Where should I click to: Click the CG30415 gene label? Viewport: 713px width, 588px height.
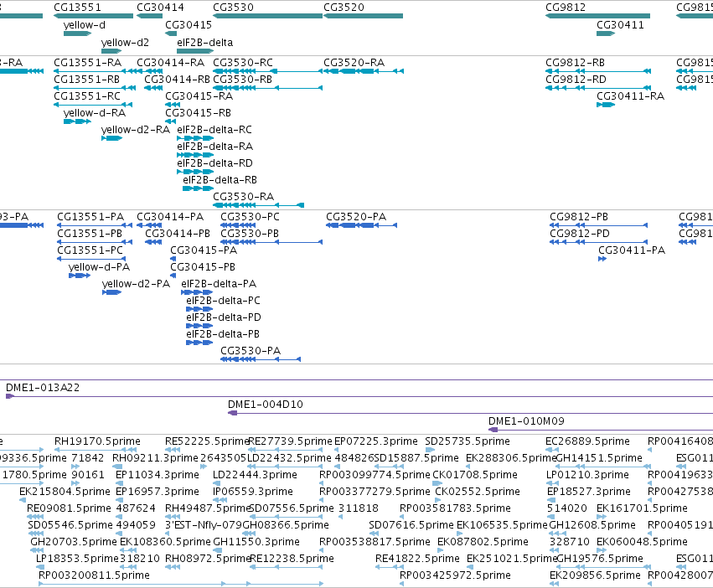[x=189, y=25]
